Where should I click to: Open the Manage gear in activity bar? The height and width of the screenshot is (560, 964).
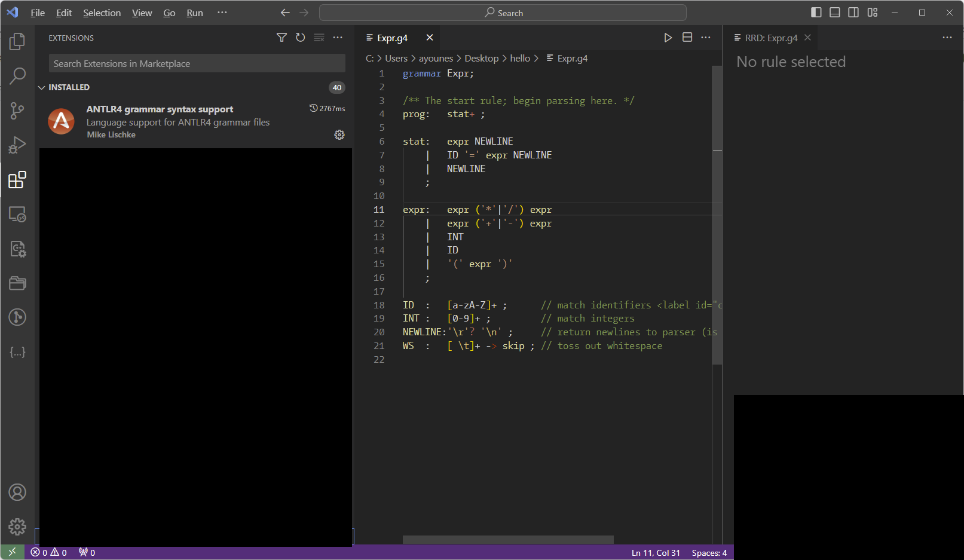click(x=17, y=527)
